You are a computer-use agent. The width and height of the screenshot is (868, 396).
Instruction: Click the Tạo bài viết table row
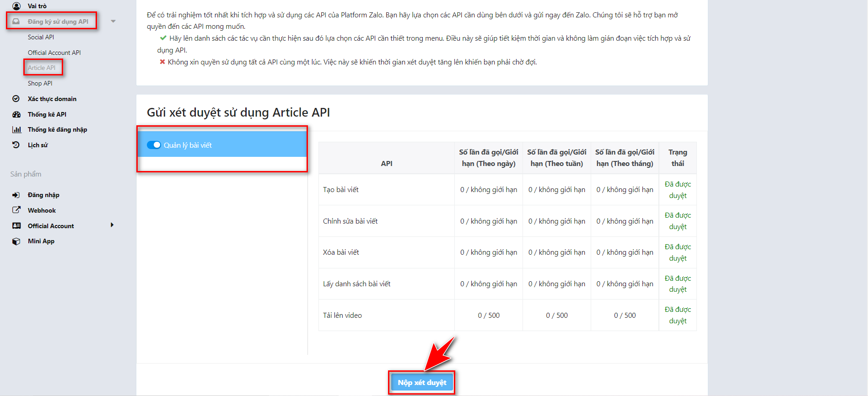341,190
